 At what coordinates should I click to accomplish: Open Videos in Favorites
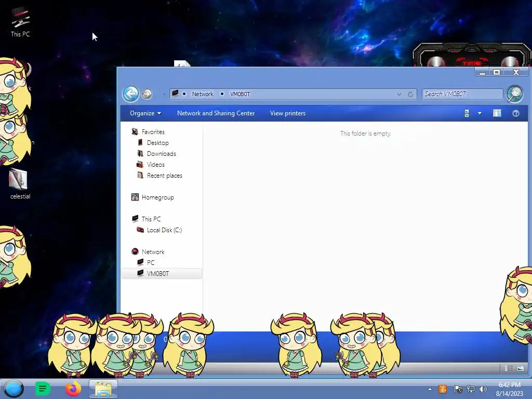click(156, 165)
